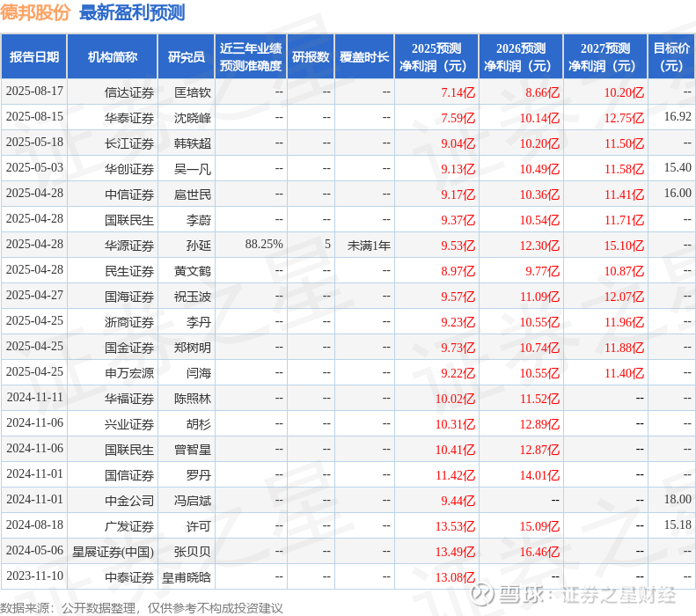
Task: Click analyst name 曾智星
Action: [x=193, y=450]
